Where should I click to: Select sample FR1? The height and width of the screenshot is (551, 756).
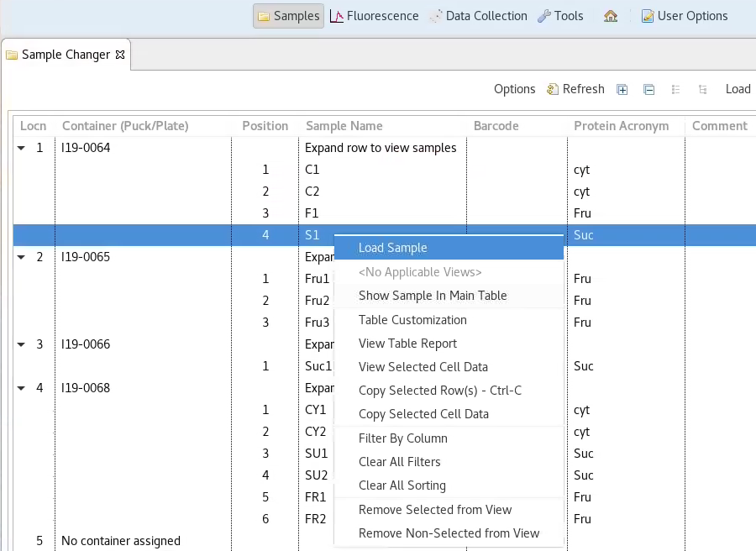pos(315,497)
